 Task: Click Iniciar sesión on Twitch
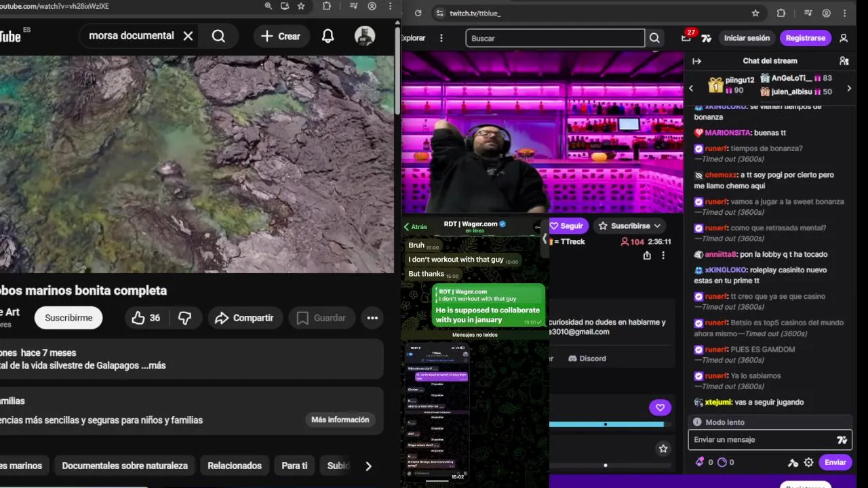coord(747,38)
